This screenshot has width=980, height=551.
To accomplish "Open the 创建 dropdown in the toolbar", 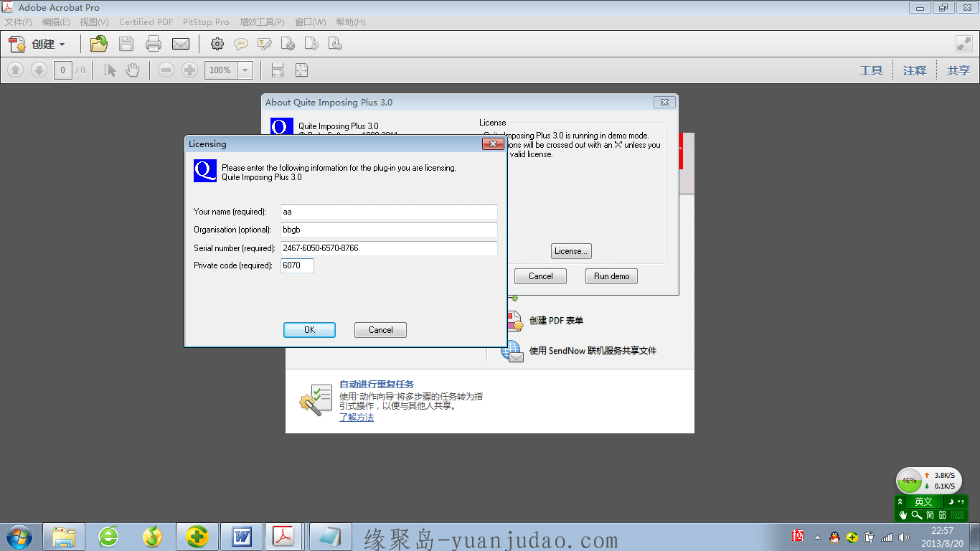I will point(38,44).
